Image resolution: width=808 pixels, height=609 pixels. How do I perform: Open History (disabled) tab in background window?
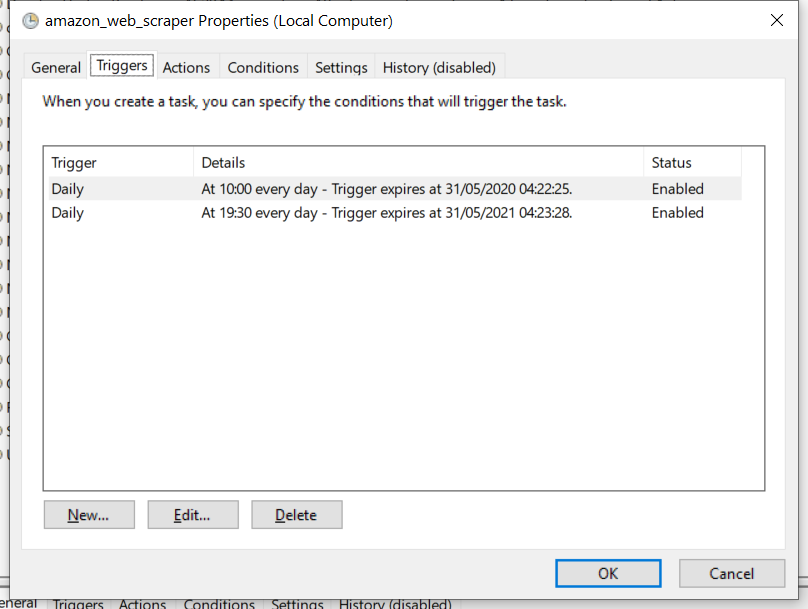click(x=395, y=604)
